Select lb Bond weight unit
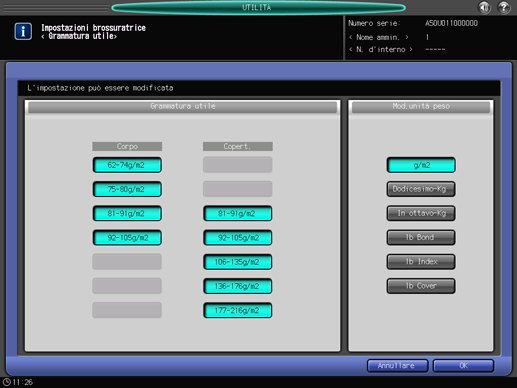This screenshot has width=517, height=388. click(421, 237)
